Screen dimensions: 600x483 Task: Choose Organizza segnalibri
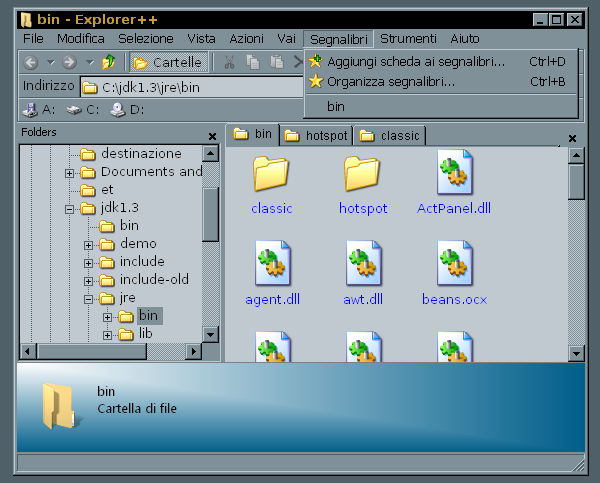pos(441,82)
